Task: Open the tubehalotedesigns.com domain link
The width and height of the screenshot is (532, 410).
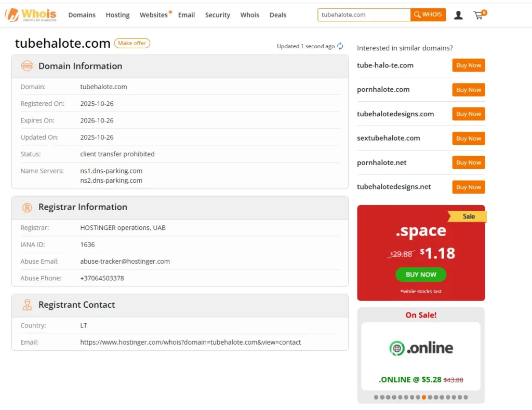Action: coord(395,114)
